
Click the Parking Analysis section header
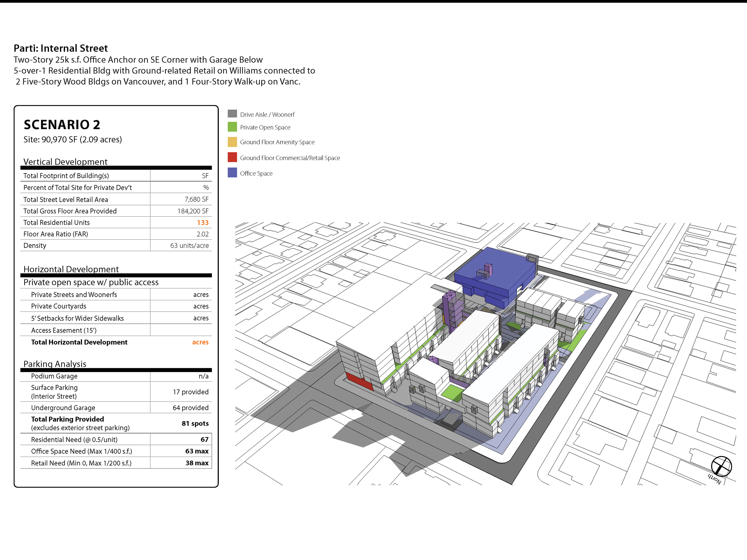click(55, 364)
